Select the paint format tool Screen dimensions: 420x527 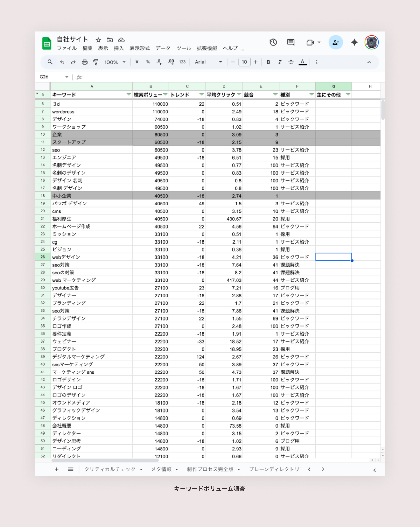96,62
